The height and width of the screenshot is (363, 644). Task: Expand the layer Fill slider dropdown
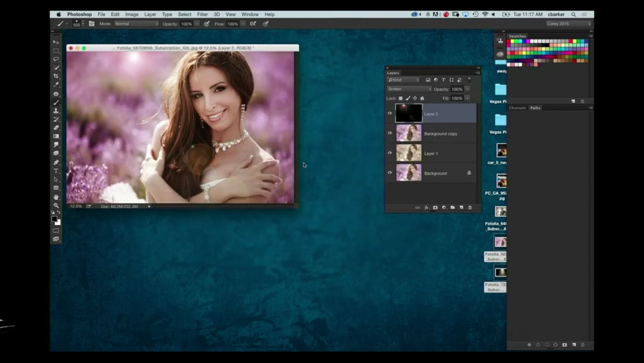pos(467,98)
